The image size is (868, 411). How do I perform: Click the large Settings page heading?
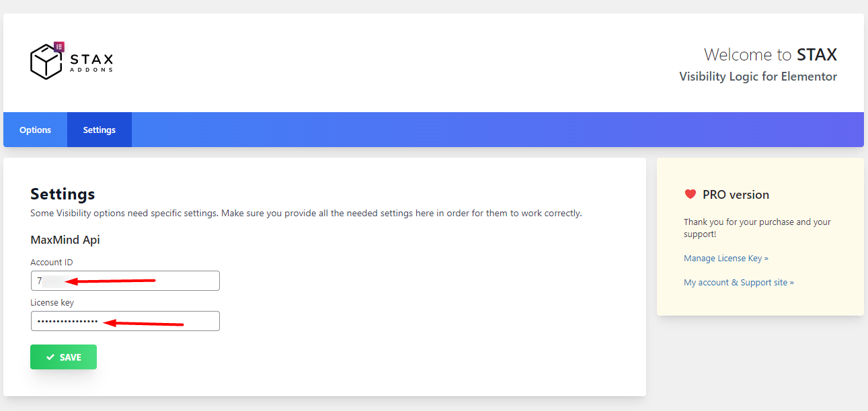[63, 194]
